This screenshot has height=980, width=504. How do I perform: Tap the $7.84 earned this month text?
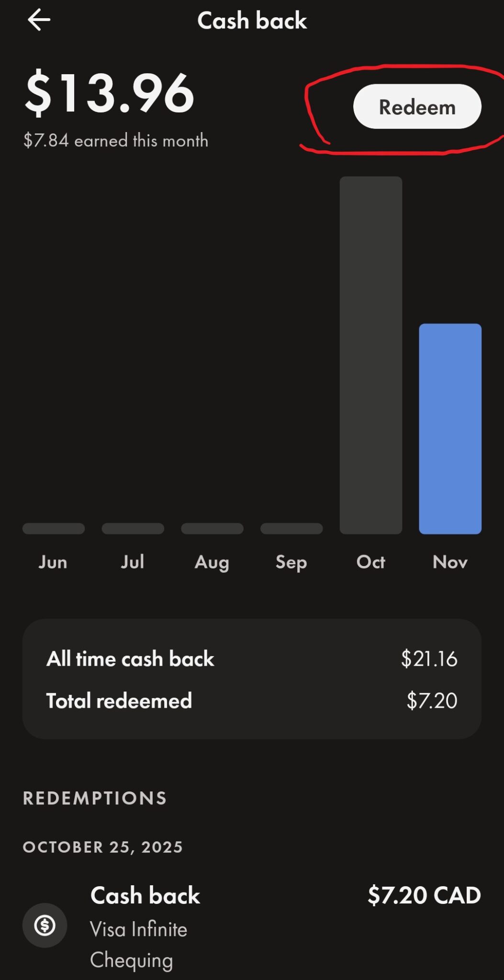pos(116,141)
